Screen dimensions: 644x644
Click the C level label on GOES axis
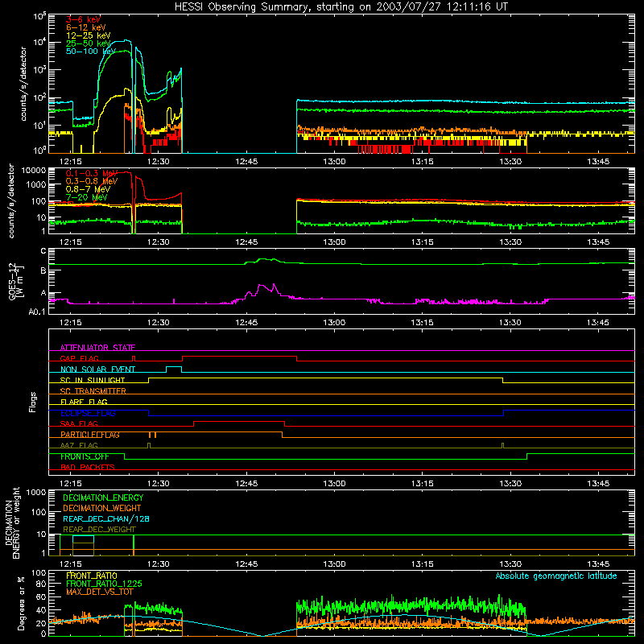[43, 251]
